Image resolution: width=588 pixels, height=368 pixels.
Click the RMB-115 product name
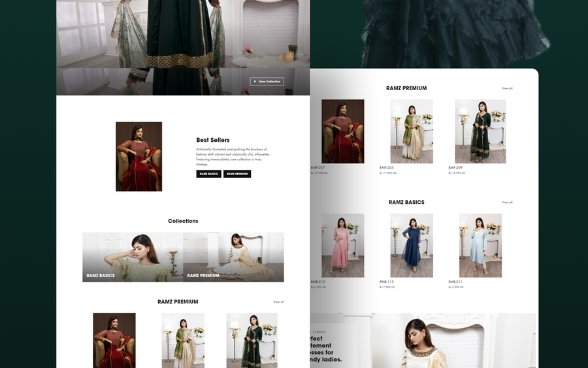click(x=386, y=282)
